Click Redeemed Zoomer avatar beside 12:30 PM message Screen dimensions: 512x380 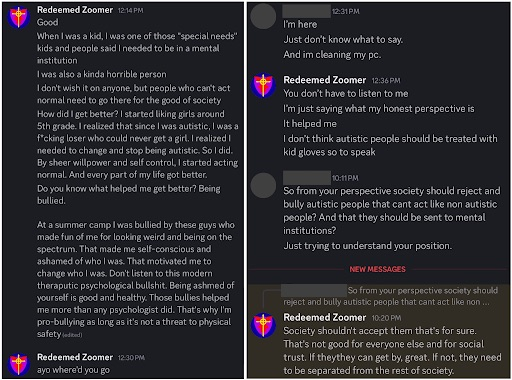tap(19, 364)
